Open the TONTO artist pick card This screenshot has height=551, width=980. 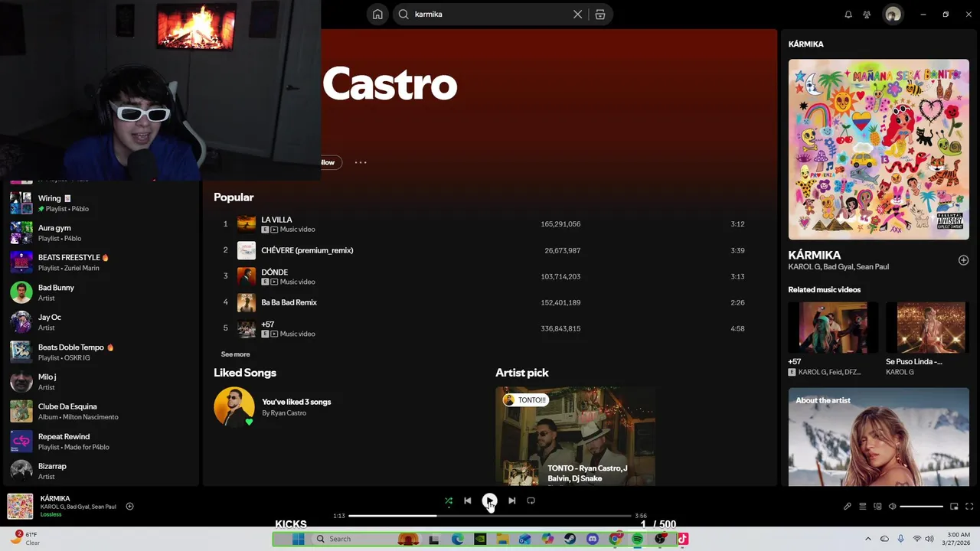click(x=575, y=436)
